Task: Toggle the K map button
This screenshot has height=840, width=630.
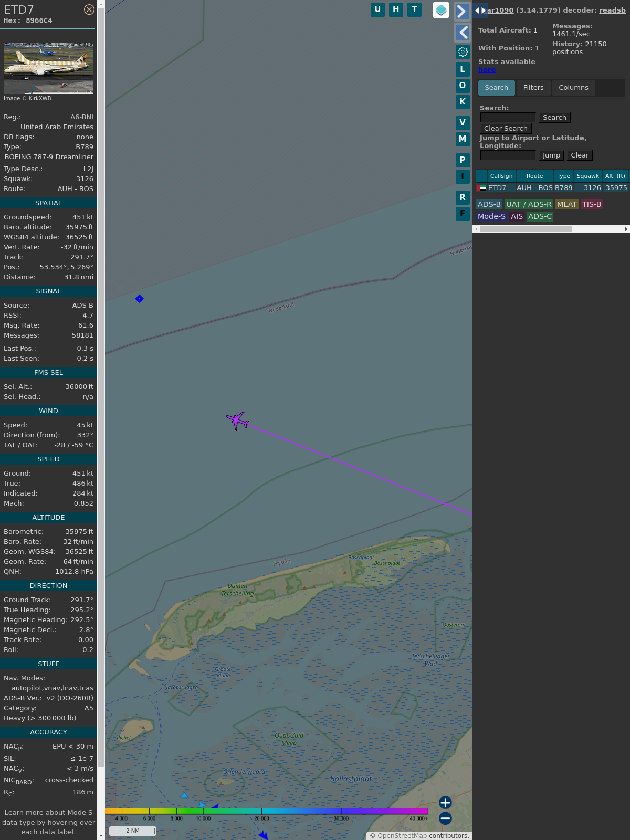Action: 463,101
